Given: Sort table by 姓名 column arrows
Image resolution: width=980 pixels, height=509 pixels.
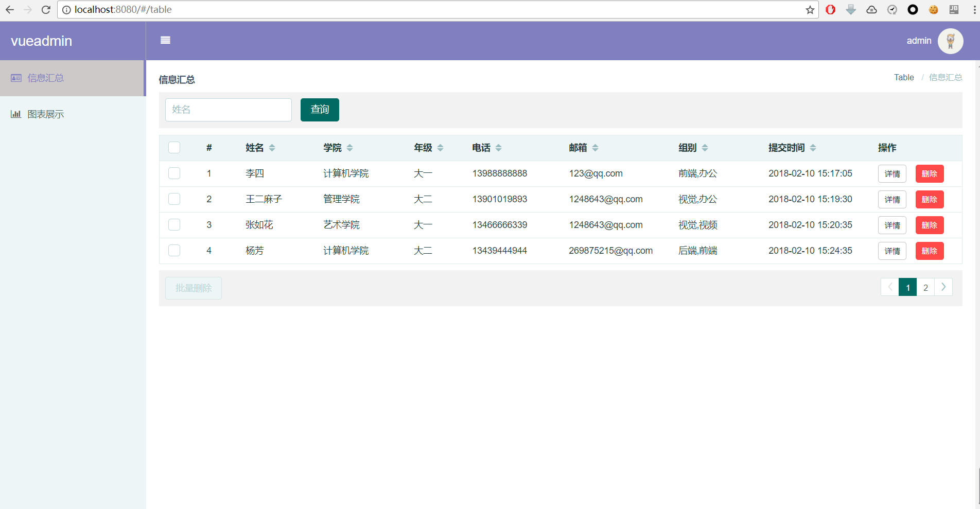Looking at the screenshot, I should pyautogui.click(x=272, y=148).
